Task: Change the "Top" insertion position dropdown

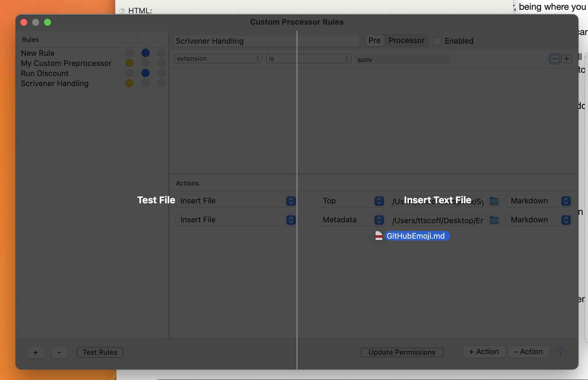Action: click(x=351, y=201)
